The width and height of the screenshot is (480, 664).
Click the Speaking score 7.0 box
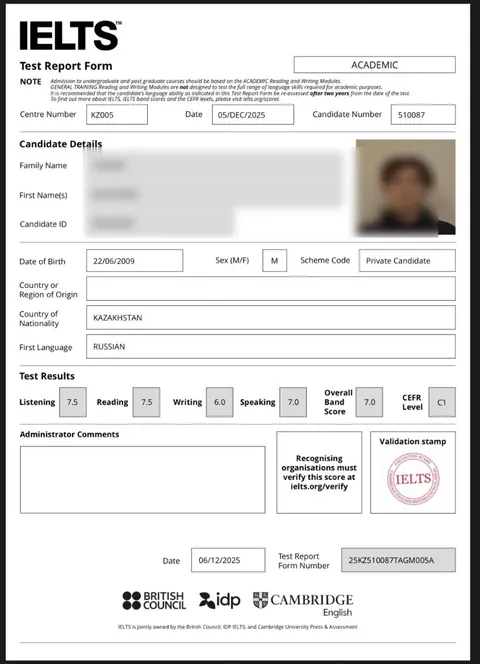point(293,402)
